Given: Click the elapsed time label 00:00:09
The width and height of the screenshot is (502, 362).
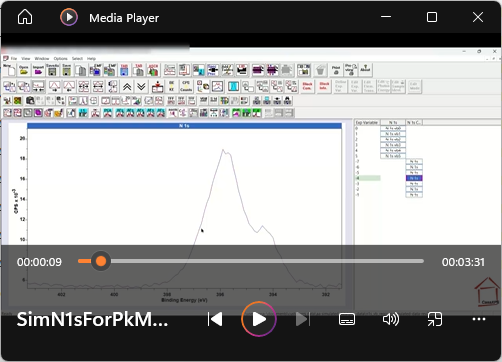Looking at the screenshot, I should pos(39,262).
